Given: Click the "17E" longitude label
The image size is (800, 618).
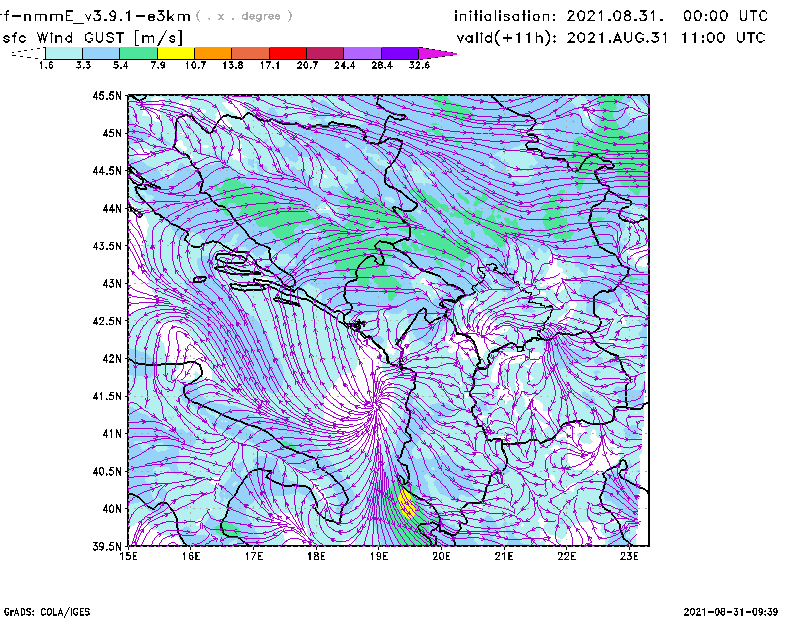Looking at the screenshot, I should [254, 556].
